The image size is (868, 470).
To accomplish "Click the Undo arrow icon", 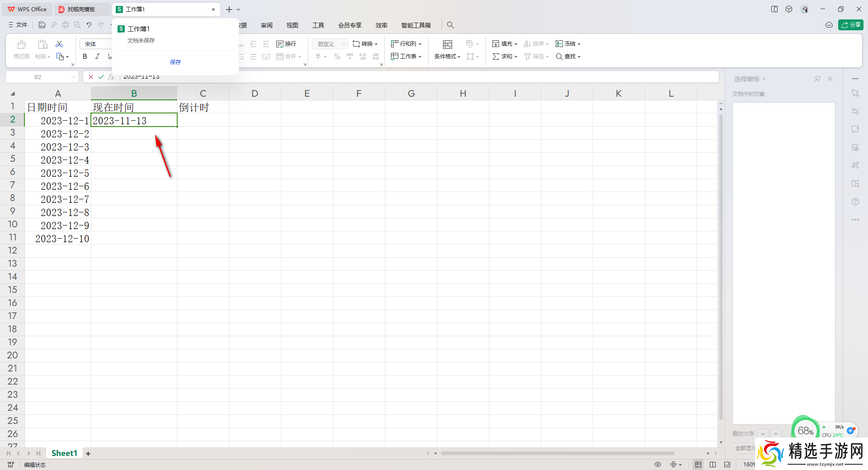I will point(89,25).
